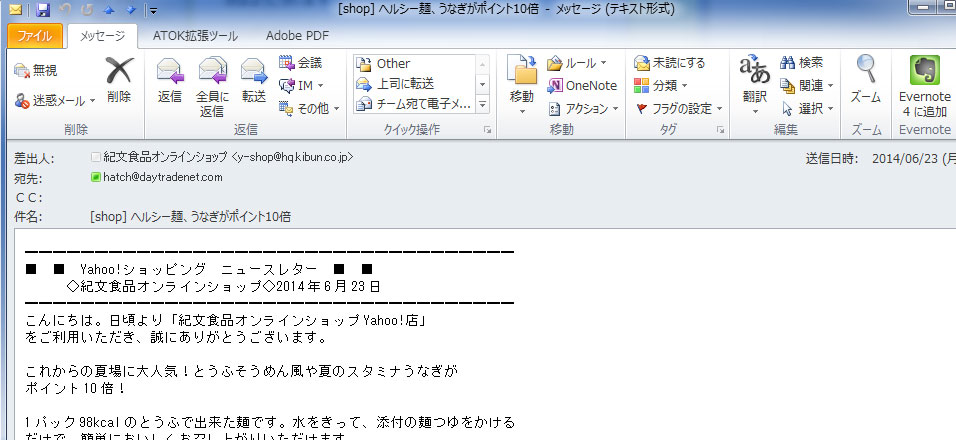
Task: Select the メッセージ ribbon tab
Action: pyautogui.click(x=102, y=36)
